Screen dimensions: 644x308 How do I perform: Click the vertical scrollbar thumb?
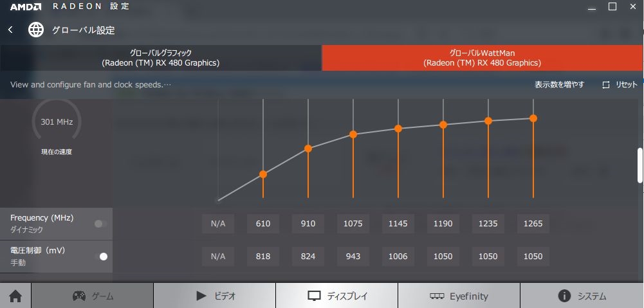pyautogui.click(x=640, y=165)
